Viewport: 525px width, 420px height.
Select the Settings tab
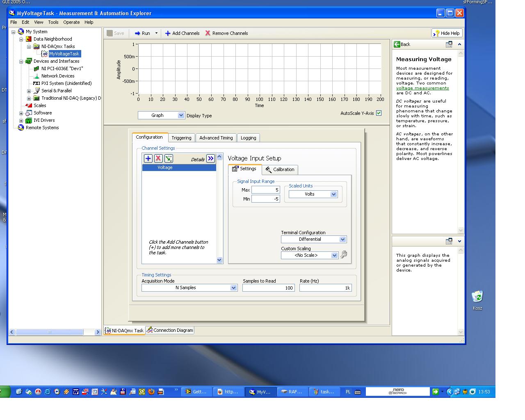tap(245, 169)
